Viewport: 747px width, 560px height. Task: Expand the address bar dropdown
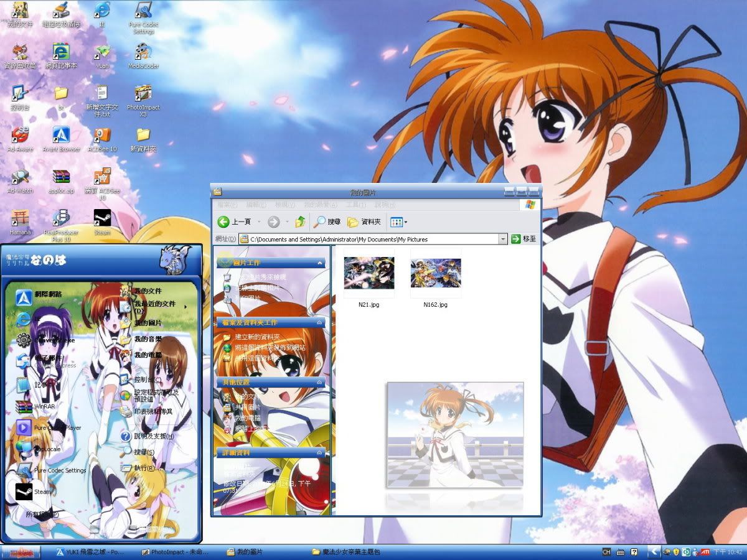[x=503, y=239]
